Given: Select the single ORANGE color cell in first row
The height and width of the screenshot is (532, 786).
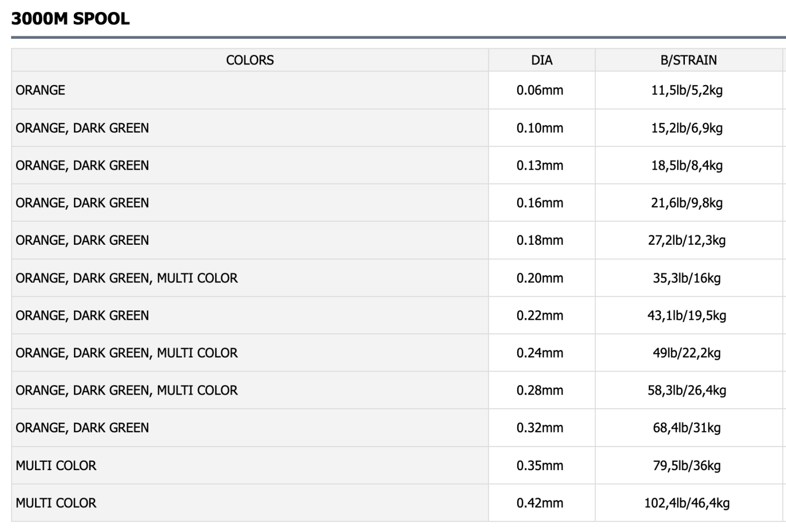Looking at the screenshot, I should [x=40, y=90].
